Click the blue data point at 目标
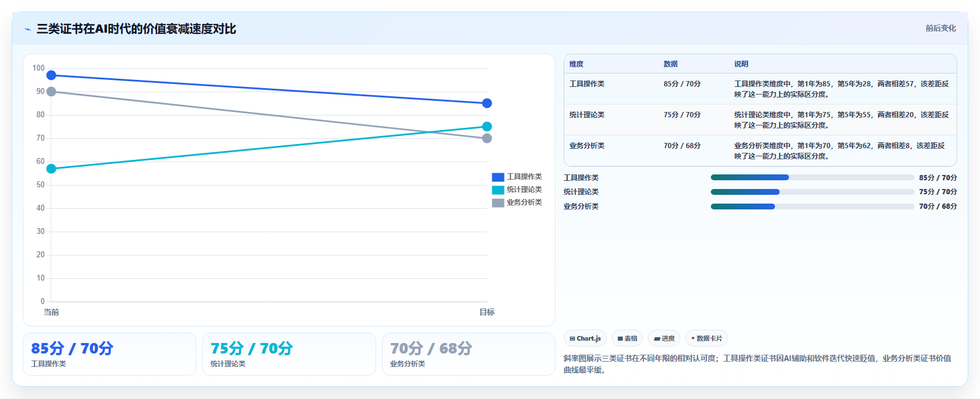Image resolution: width=980 pixels, height=399 pixels. (x=487, y=103)
